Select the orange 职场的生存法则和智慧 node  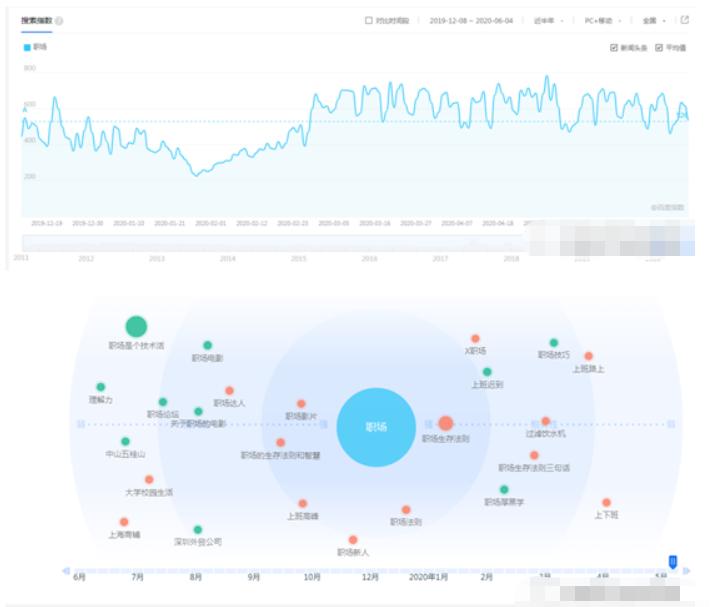tap(280, 442)
